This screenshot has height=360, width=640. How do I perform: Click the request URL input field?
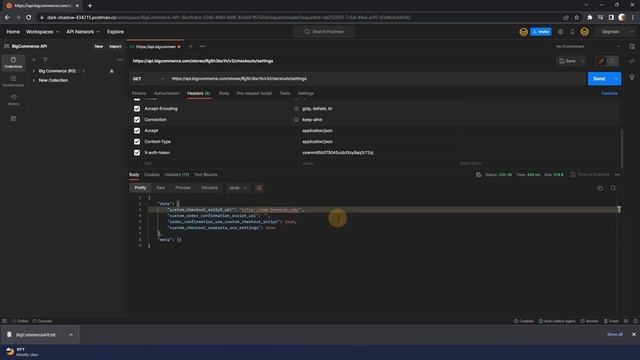coord(376,79)
